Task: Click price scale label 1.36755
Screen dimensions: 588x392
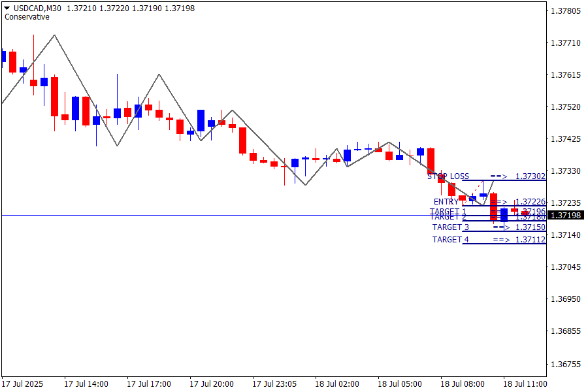Action: click(x=566, y=365)
